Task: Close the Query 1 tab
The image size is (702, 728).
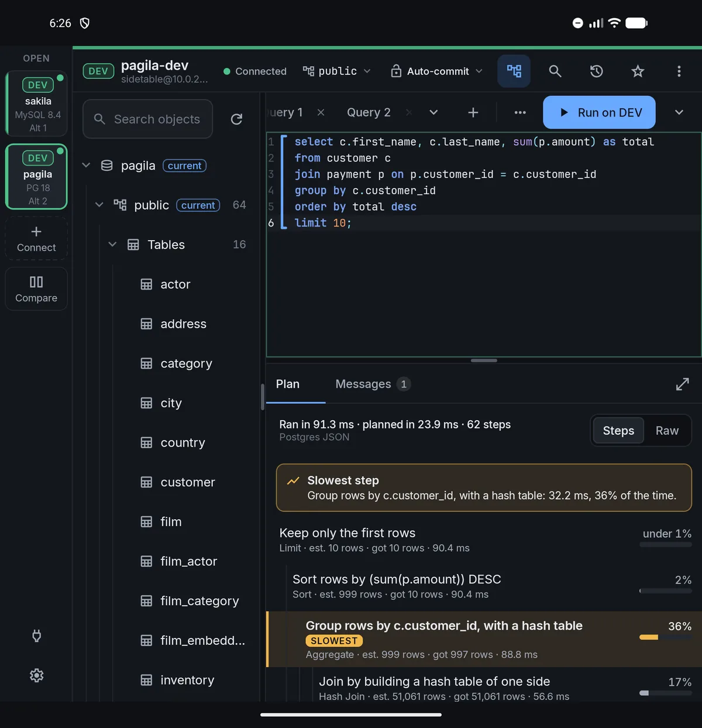Action: point(321,112)
